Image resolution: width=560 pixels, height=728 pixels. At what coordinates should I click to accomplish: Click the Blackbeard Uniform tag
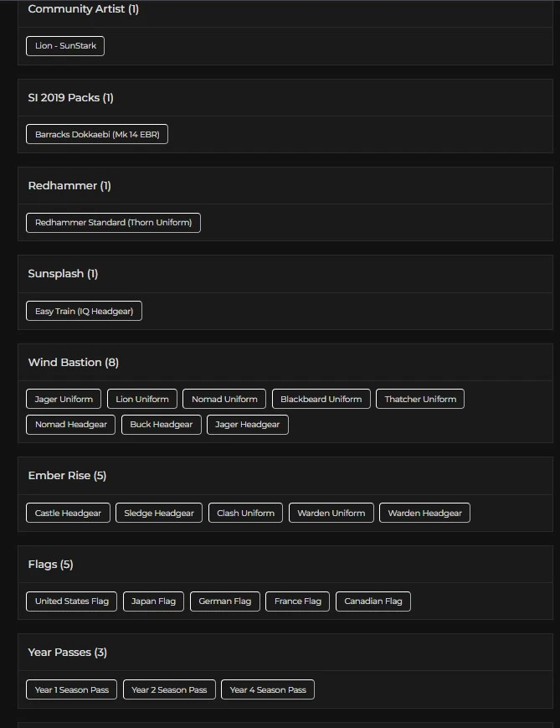coord(321,400)
